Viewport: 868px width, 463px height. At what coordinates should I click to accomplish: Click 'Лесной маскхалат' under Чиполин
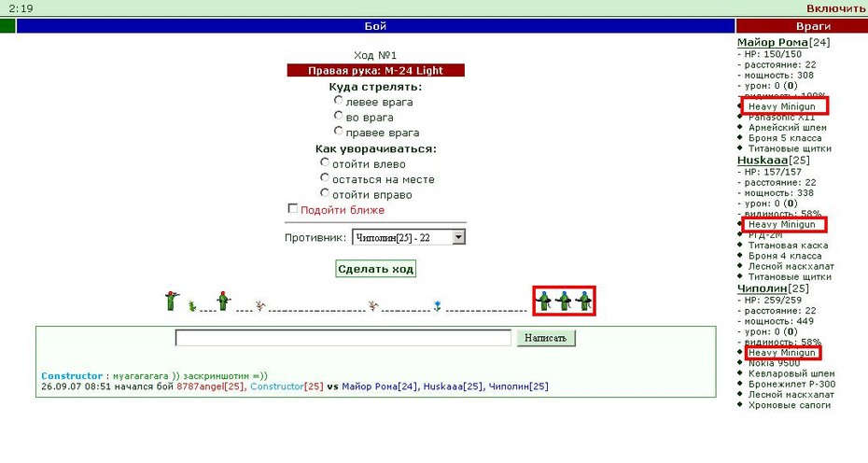[791, 395]
